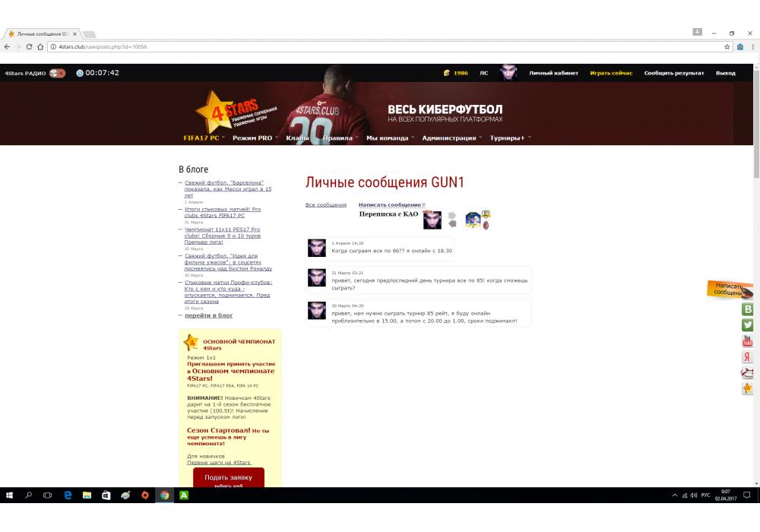Open Chrome from the Windows taskbar

[x=164, y=495]
